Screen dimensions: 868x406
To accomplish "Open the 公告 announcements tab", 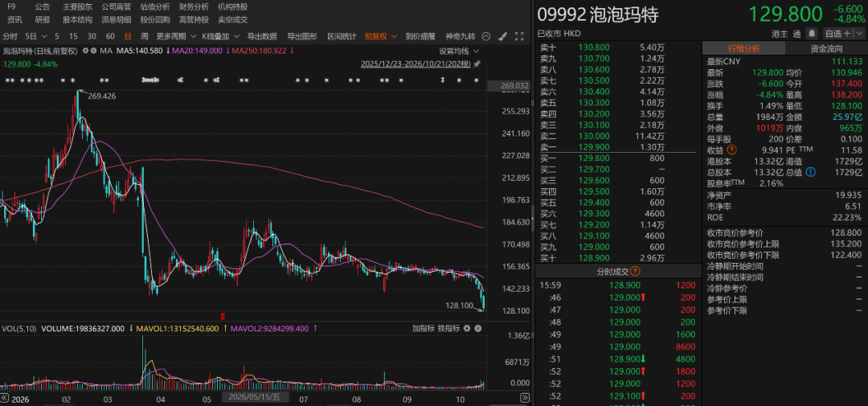I will coord(42,7).
